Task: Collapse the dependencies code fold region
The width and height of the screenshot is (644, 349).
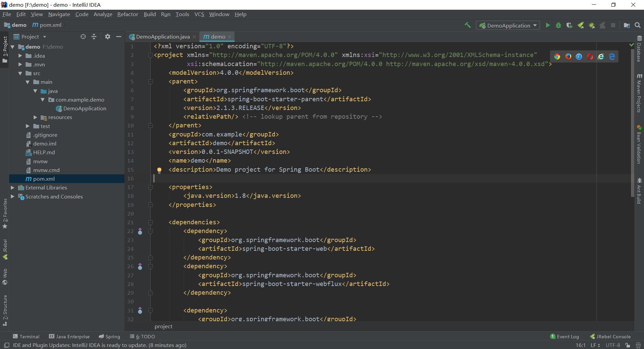Action: tap(151, 222)
